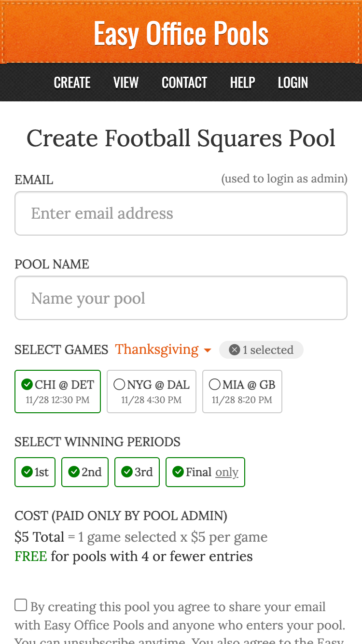Navigate to the HELP menu item

242,83
